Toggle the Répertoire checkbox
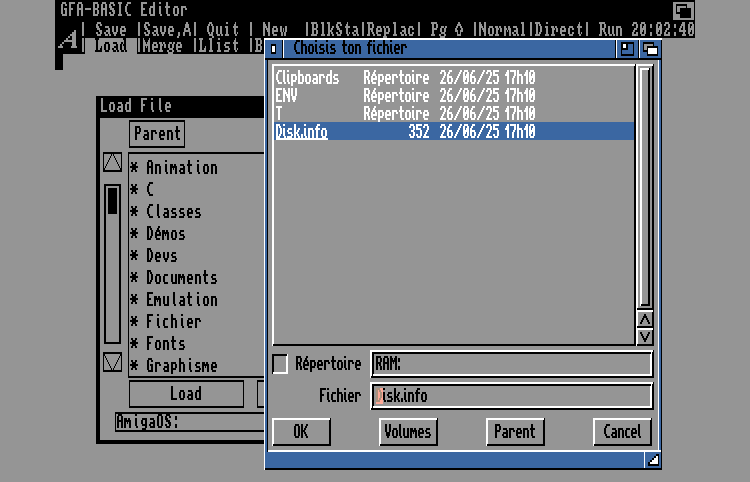Image resolution: width=750 pixels, height=482 pixels. pos(280,364)
